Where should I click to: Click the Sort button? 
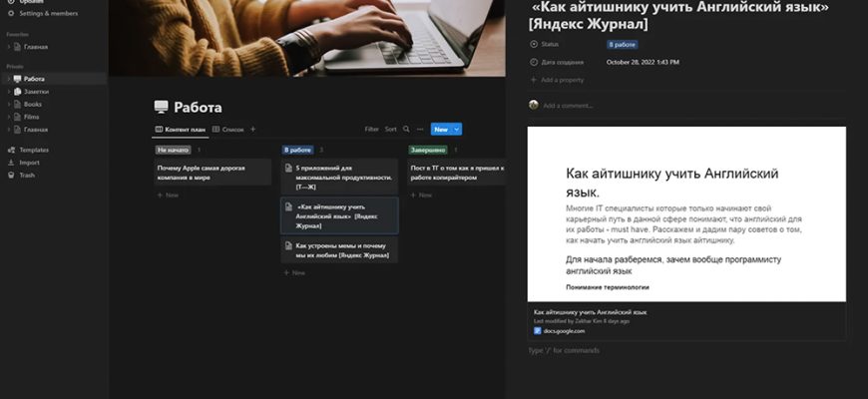tap(390, 129)
